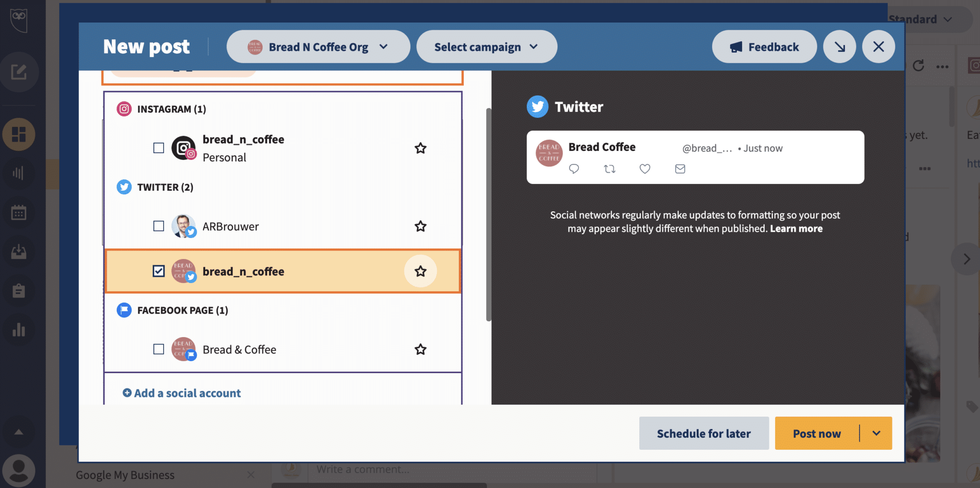
Task: Click the Hootsuite owl logo
Action: pos(19,21)
